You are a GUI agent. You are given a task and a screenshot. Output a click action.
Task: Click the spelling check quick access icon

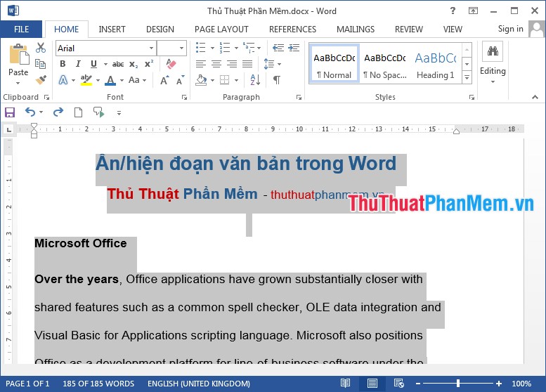coord(98,112)
